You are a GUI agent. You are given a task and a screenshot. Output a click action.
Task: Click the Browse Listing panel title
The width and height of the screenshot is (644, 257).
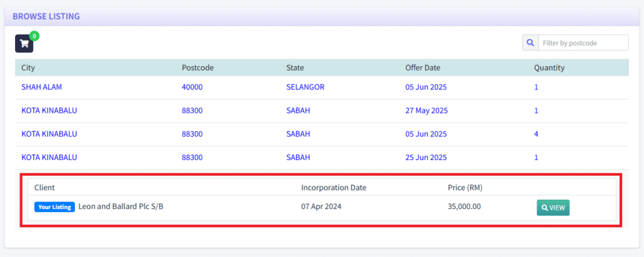point(46,16)
